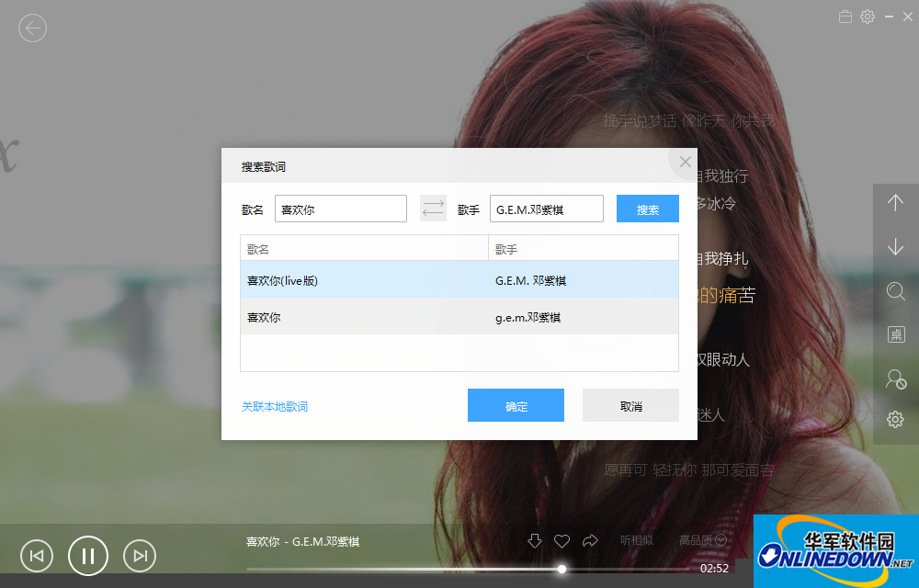
Task: Click the playback progress slider handle
Action: coord(562,569)
